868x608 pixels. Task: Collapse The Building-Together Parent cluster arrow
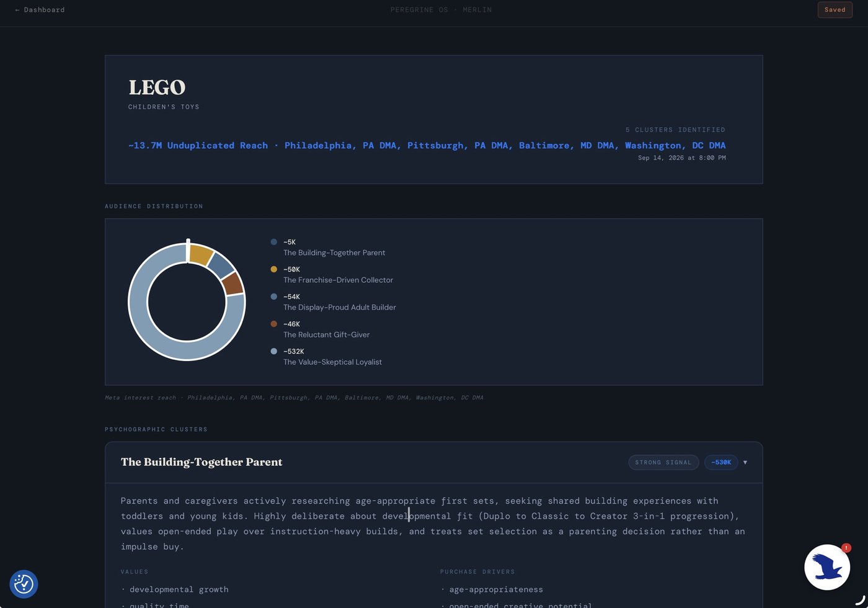point(745,462)
